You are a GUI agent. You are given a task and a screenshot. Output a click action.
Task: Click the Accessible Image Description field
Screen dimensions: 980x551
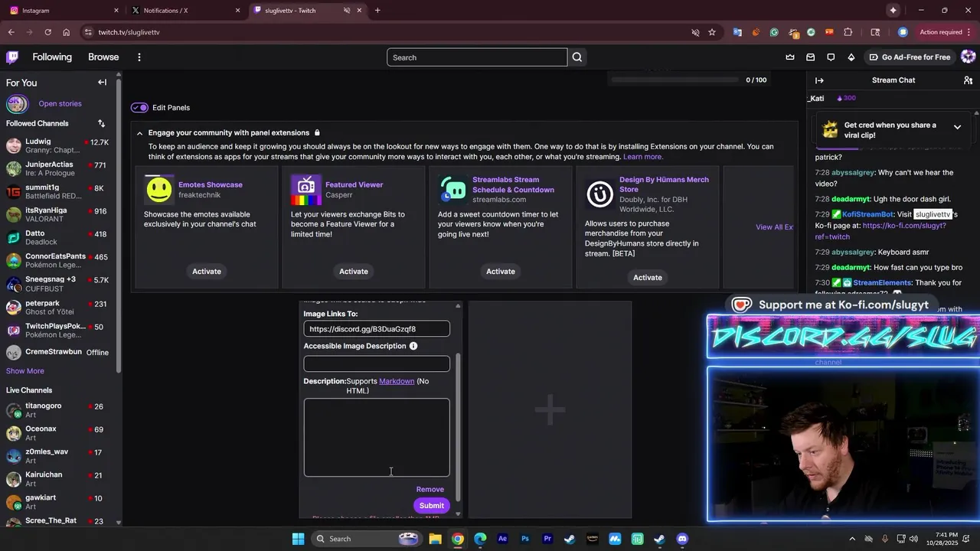tap(377, 364)
